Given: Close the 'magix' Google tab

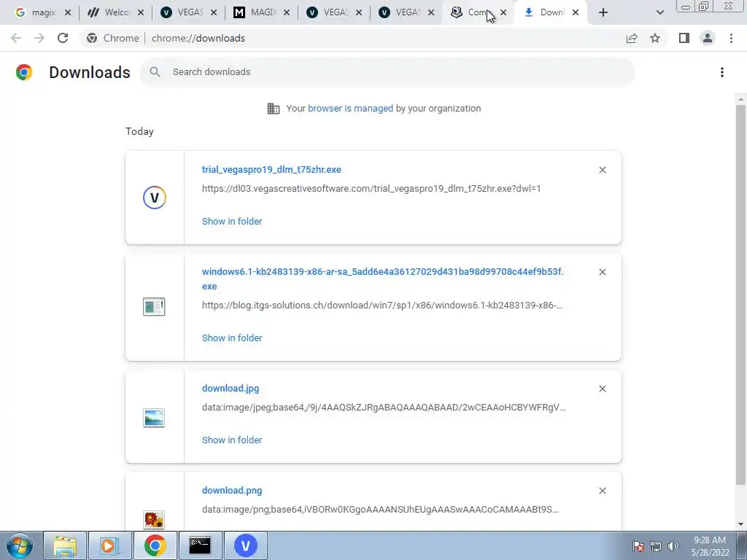Looking at the screenshot, I should click(68, 12).
